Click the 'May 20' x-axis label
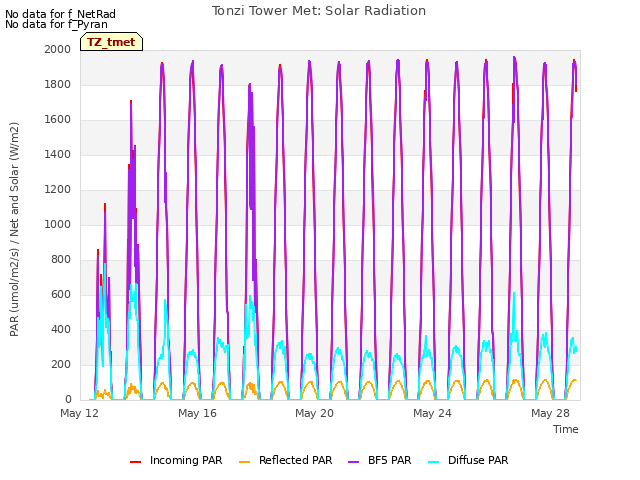640x480 pixels. 315,413
